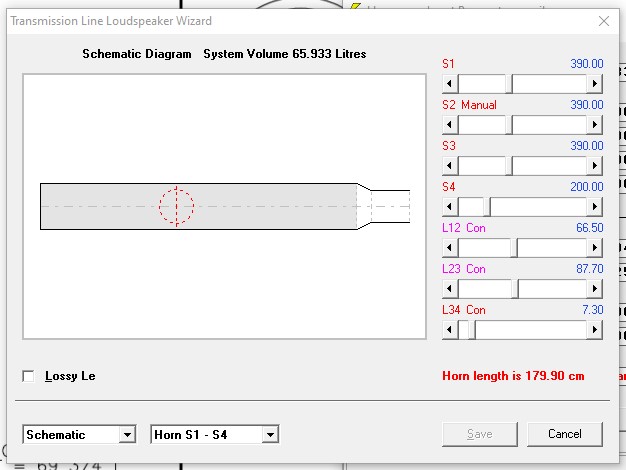Click the System Volume 65.933 Litres text
Image resolution: width=626 pixels, height=470 pixels.
pyautogui.click(x=285, y=54)
